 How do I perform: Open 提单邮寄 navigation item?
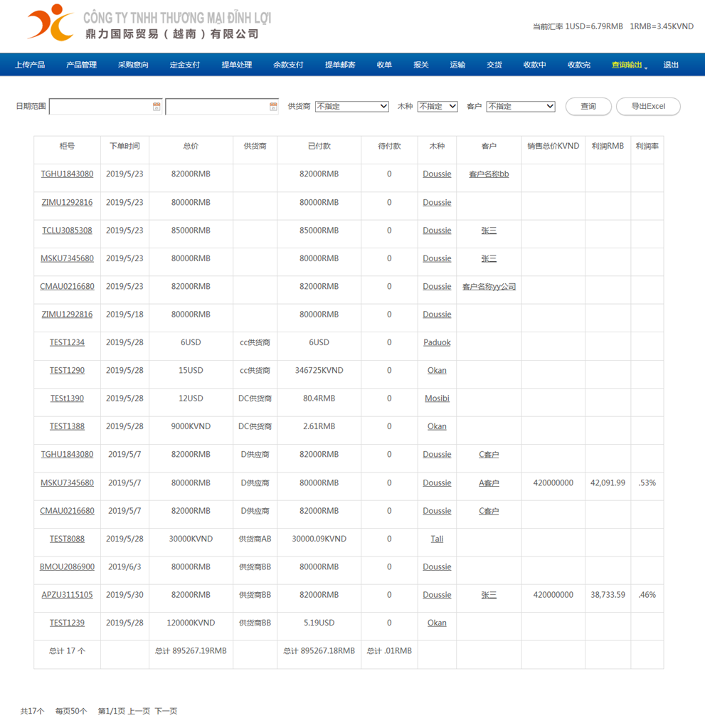(x=340, y=65)
